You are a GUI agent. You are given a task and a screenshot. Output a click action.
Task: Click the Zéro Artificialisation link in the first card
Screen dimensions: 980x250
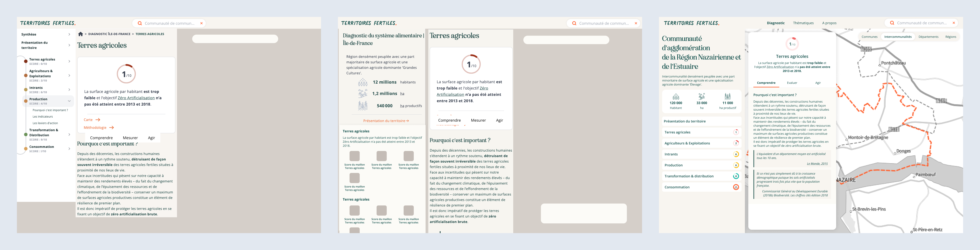pyautogui.click(x=136, y=98)
